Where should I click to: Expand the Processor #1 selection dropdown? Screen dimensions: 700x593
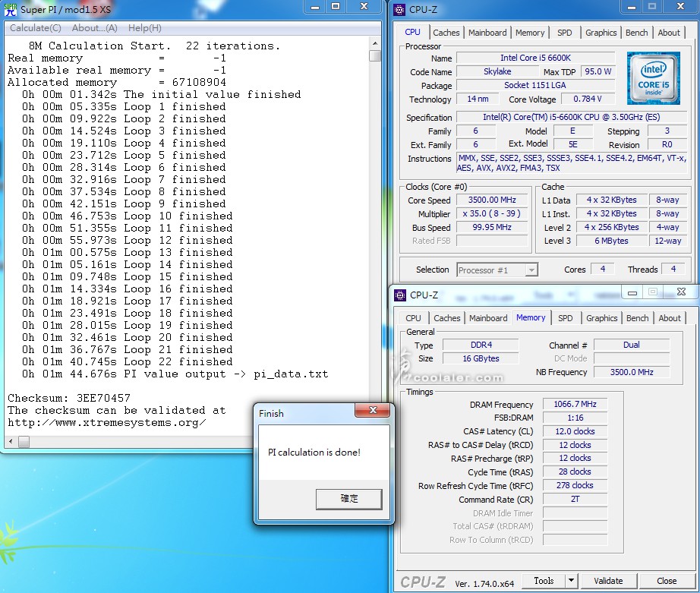pos(531,270)
